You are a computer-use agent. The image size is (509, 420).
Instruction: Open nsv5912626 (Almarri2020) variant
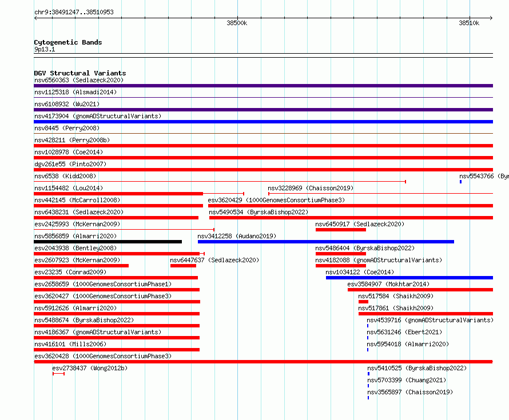[x=75, y=308]
